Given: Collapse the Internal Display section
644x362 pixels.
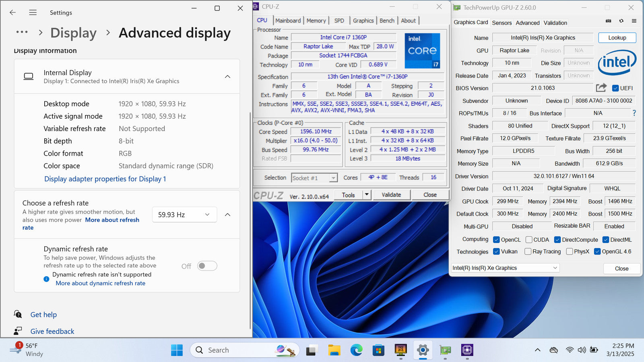Looking at the screenshot, I should (227, 76).
